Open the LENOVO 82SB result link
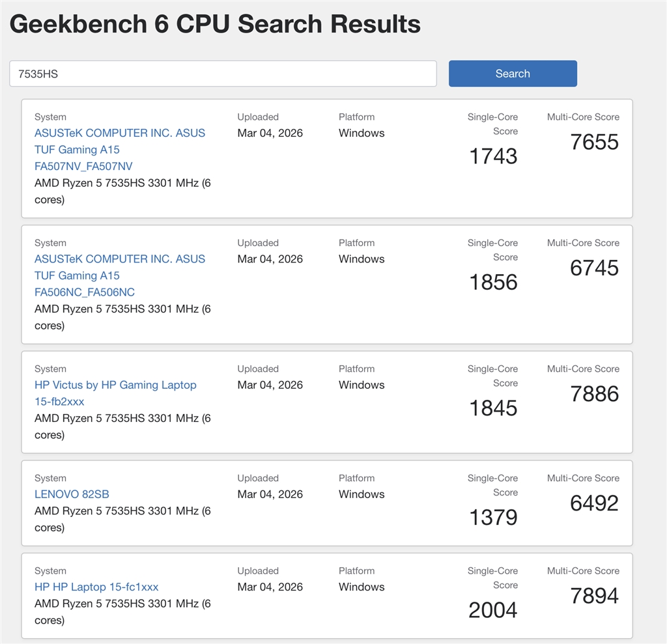The height and width of the screenshot is (644, 667). [x=72, y=494]
